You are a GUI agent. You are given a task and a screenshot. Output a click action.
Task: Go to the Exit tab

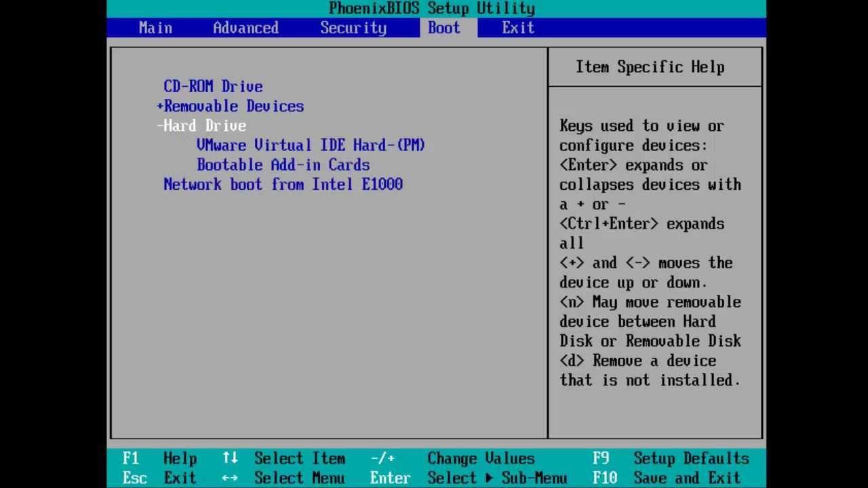tap(518, 28)
